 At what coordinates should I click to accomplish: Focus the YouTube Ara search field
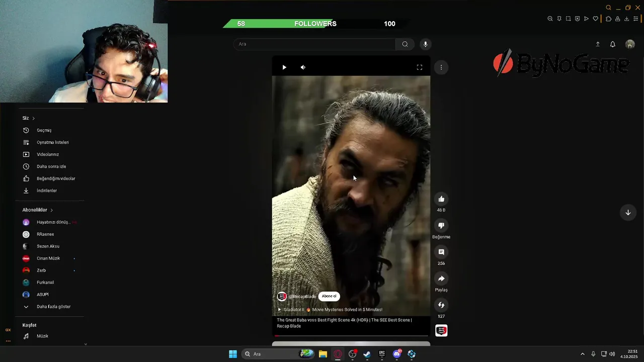pyautogui.click(x=314, y=44)
